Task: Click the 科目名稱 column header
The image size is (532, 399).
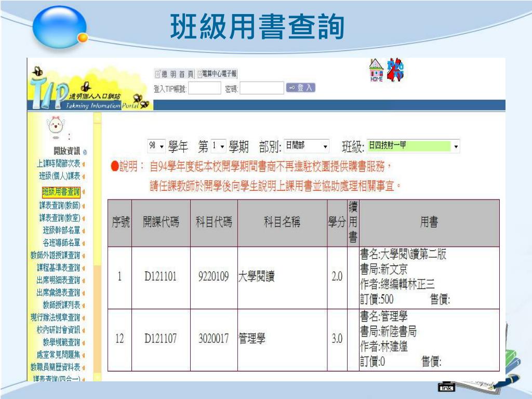Action: [x=282, y=223]
